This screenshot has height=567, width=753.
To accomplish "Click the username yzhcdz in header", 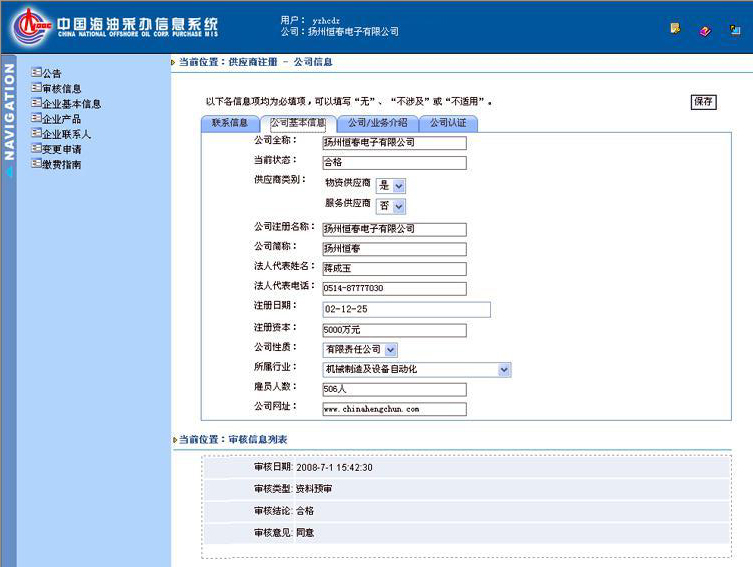I will 326,21.
